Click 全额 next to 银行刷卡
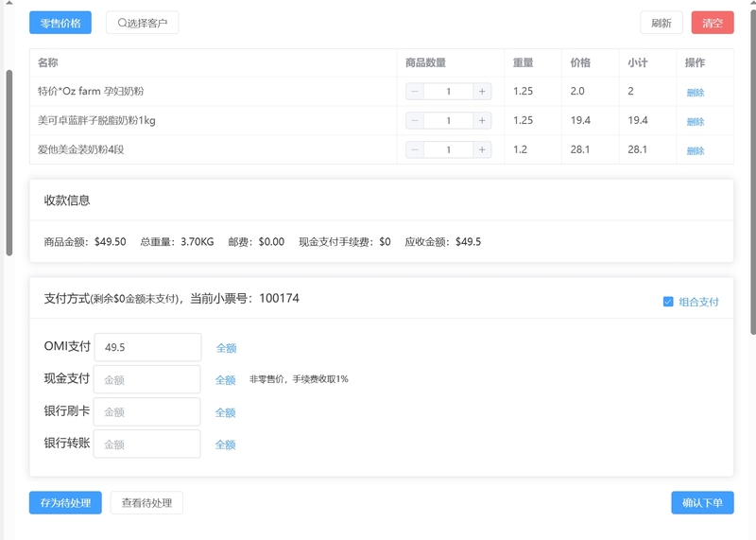Viewport: 756px width, 540px height. coord(225,412)
